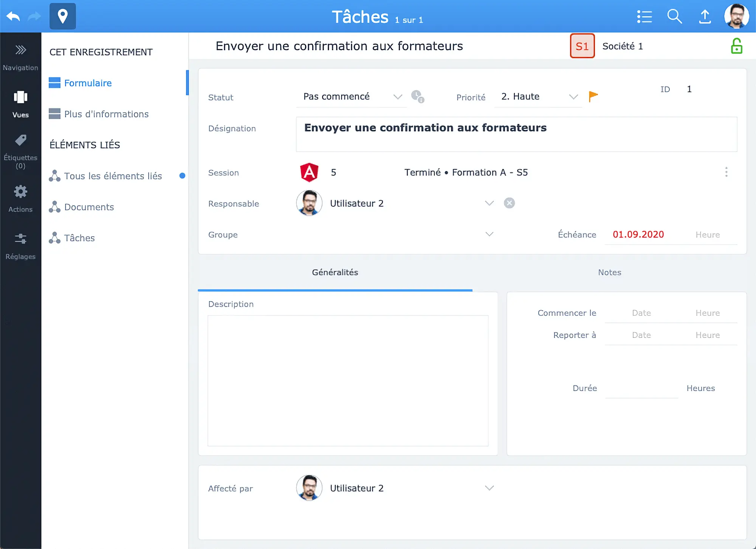Clear Utilisateur 2 from Responsable field

click(509, 203)
